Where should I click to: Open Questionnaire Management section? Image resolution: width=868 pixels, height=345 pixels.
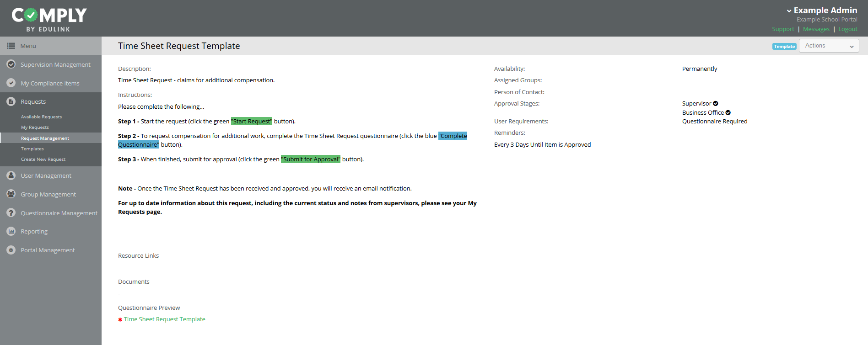(x=51, y=213)
